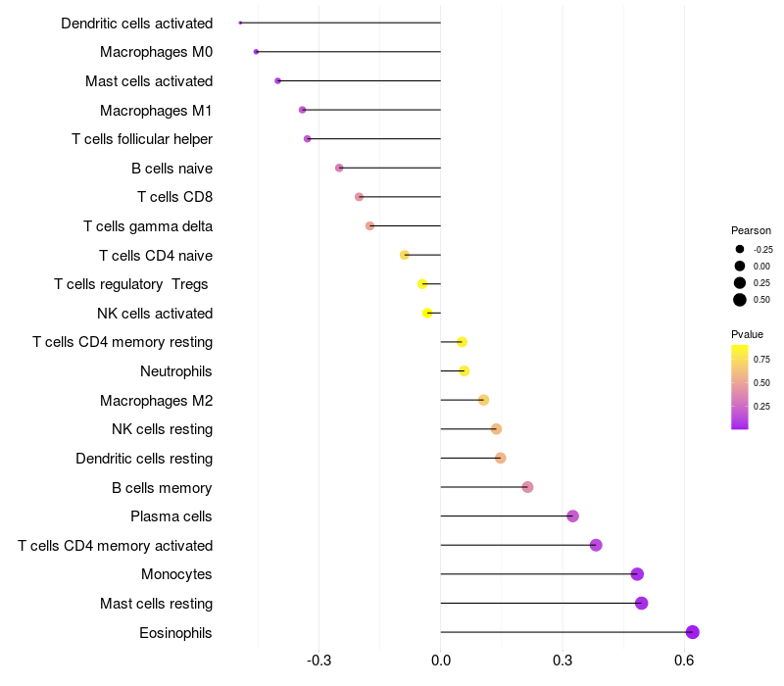Click the NK cells activated marker

(427, 313)
